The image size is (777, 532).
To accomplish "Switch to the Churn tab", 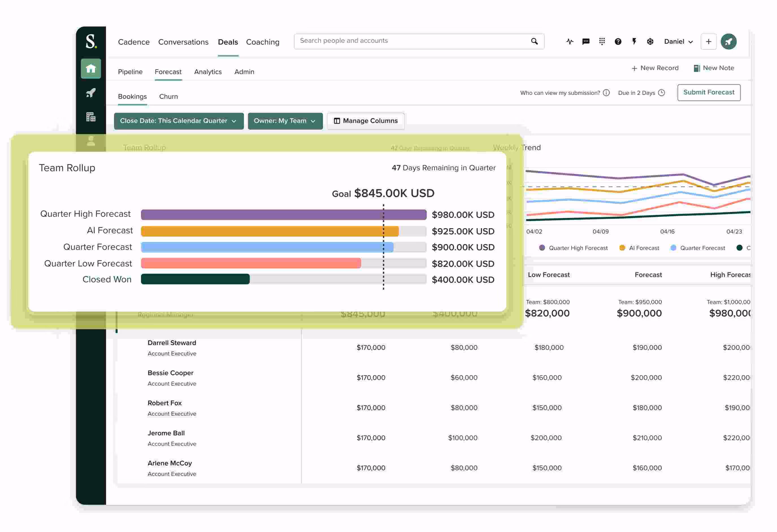I will 168,97.
